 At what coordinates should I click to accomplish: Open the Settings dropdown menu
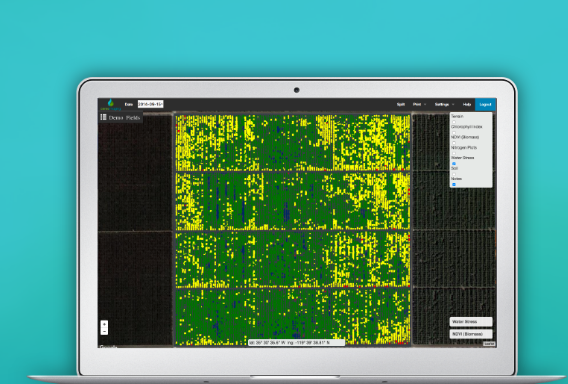[444, 104]
